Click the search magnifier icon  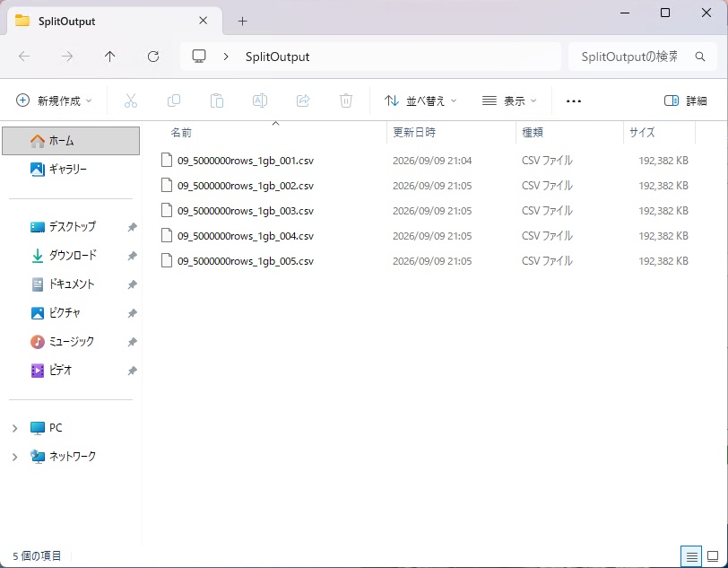click(x=700, y=57)
